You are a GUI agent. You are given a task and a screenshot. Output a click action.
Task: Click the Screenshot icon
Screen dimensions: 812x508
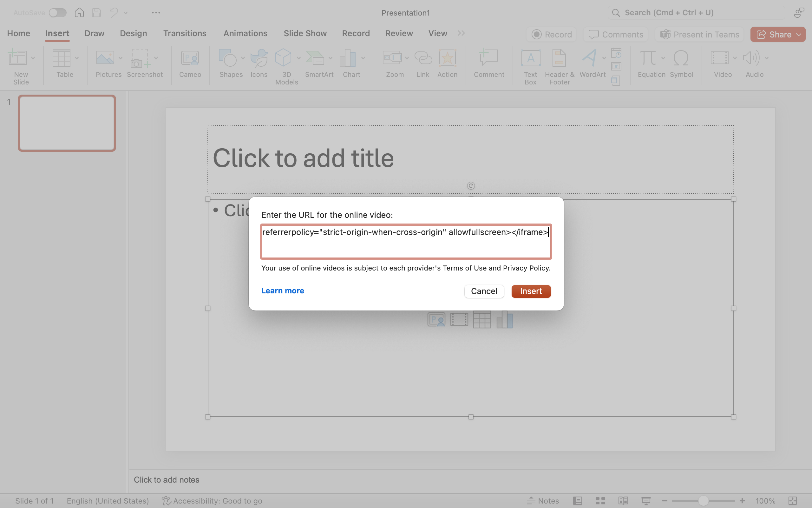pos(140,58)
